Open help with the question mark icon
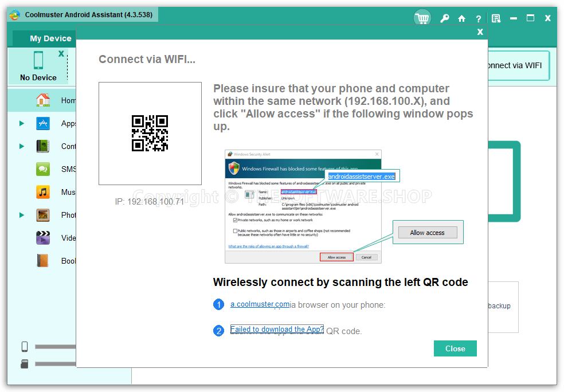 point(479,19)
